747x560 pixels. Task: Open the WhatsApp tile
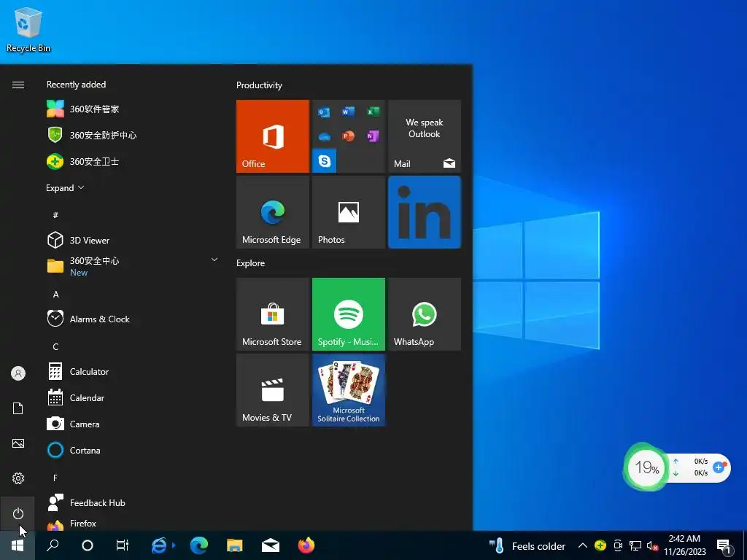[425, 314]
